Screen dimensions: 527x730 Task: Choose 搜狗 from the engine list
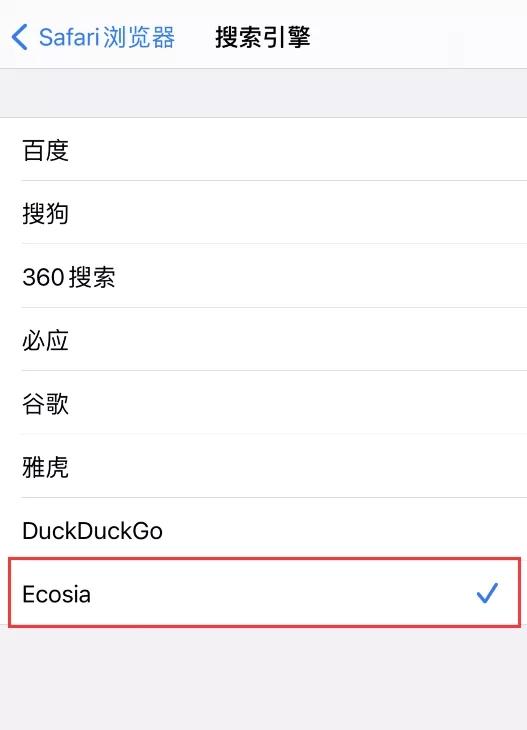click(x=264, y=213)
